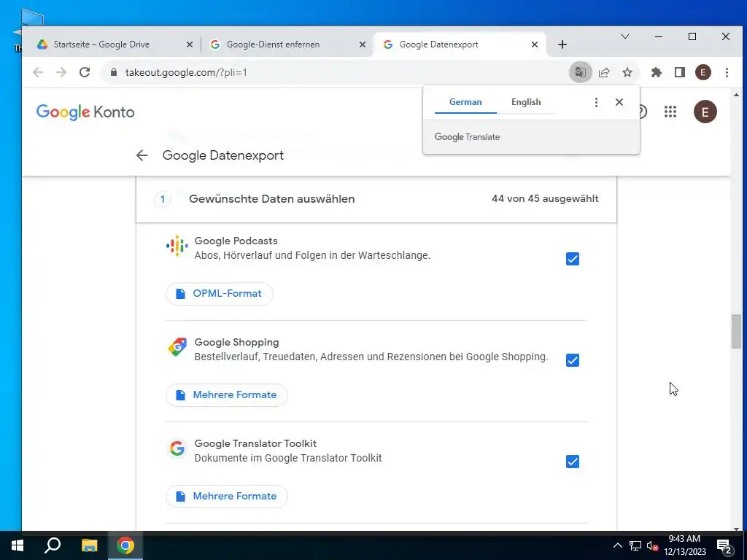Click the scrollbar down arrow
This screenshot has width=747, height=560.
(x=737, y=529)
